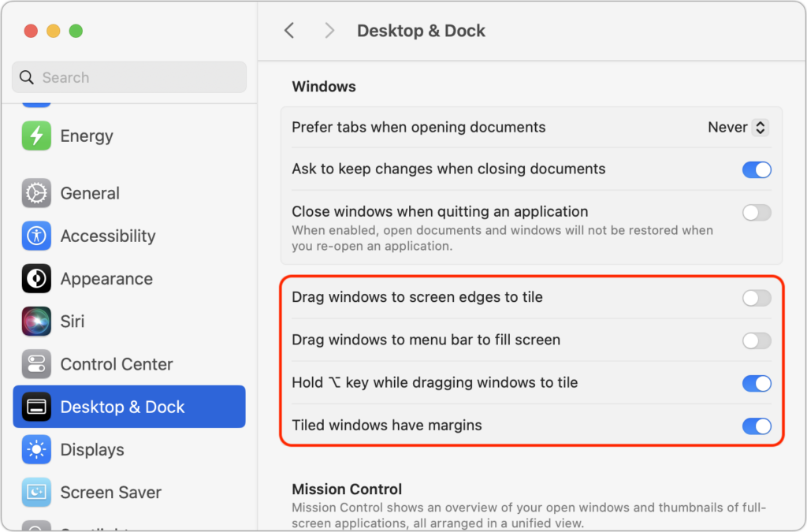Turn on Drag windows to menu bar toggle
The height and width of the screenshot is (532, 807).
[x=757, y=340]
